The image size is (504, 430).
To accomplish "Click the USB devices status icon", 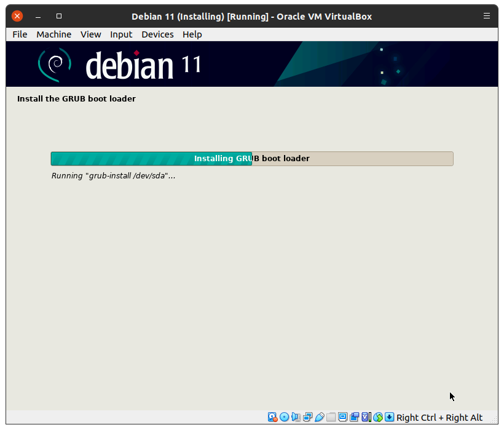I will coord(319,417).
